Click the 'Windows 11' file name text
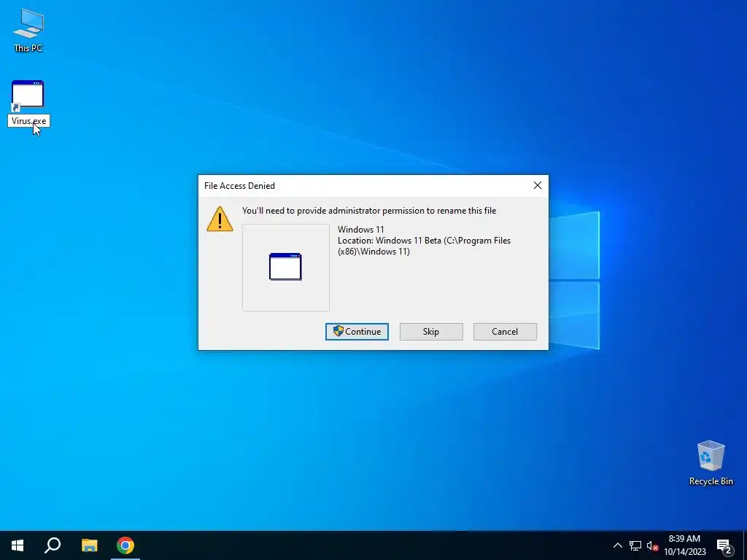The image size is (747, 560). [x=360, y=230]
